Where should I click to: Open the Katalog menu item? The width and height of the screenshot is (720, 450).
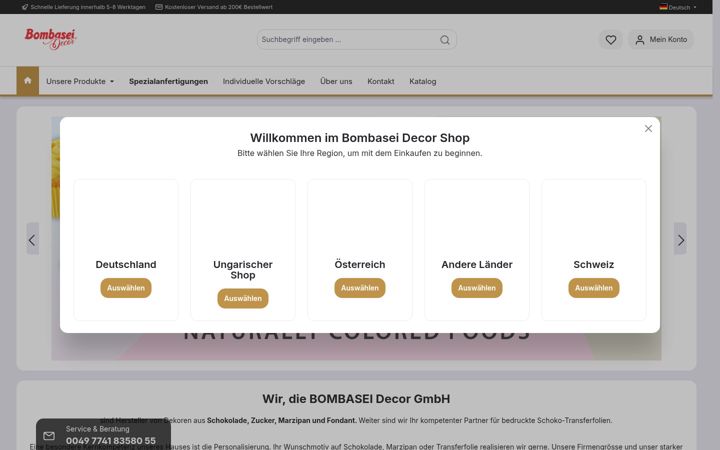[422, 81]
